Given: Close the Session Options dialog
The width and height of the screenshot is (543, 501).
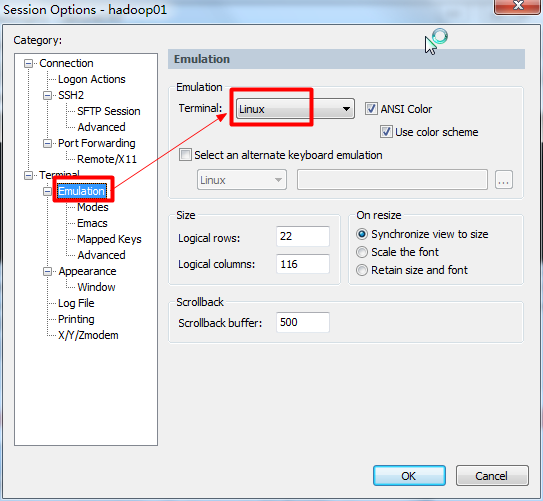Looking at the screenshot, I should coord(517,6).
